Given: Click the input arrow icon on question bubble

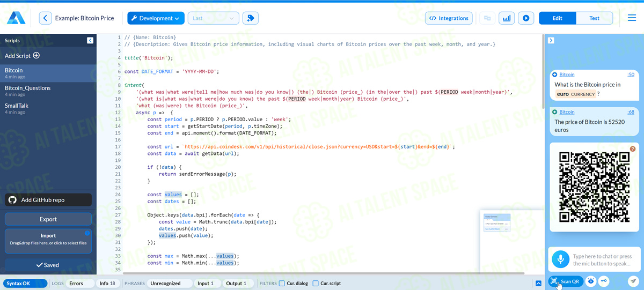Looking at the screenshot, I should click(555, 75).
